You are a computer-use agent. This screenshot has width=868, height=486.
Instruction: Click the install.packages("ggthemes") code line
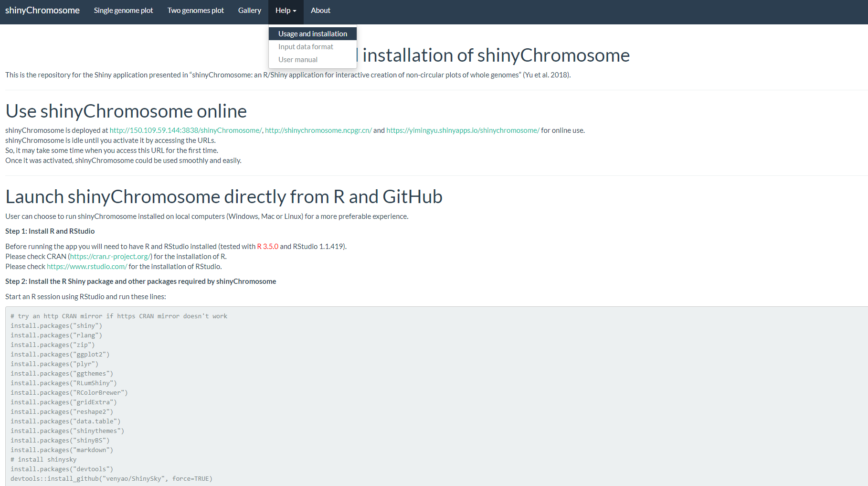[x=62, y=374]
